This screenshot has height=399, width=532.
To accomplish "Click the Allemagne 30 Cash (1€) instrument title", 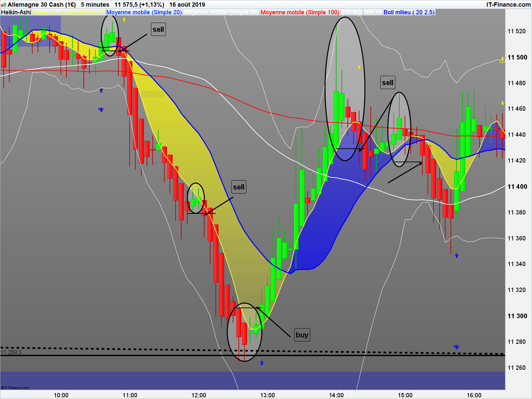I will tap(42, 5).
